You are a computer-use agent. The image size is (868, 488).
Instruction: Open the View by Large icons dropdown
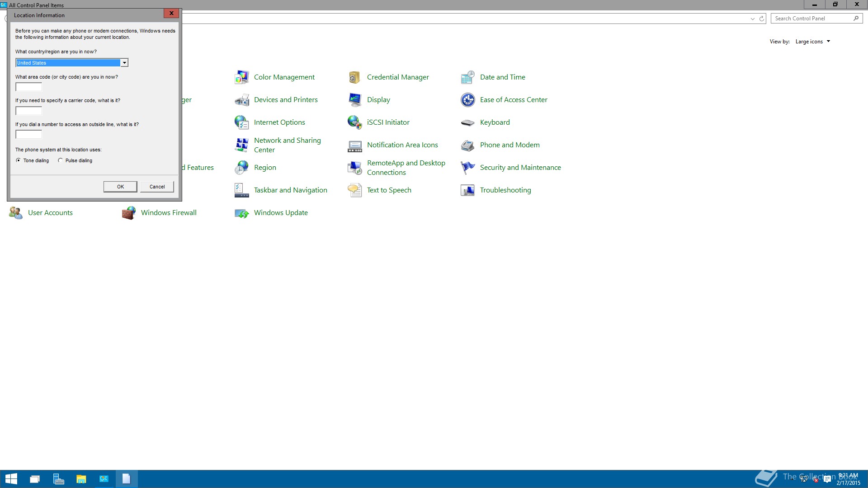click(813, 42)
